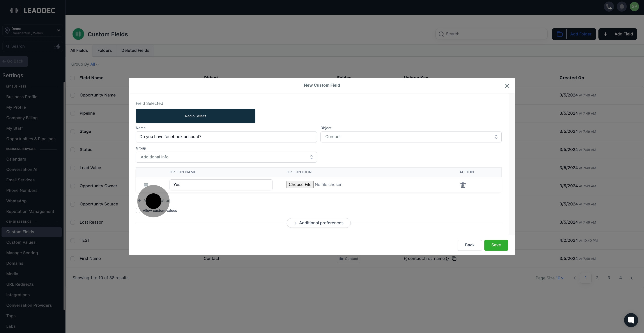Check the TEST row checkbox

pos(73,240)
